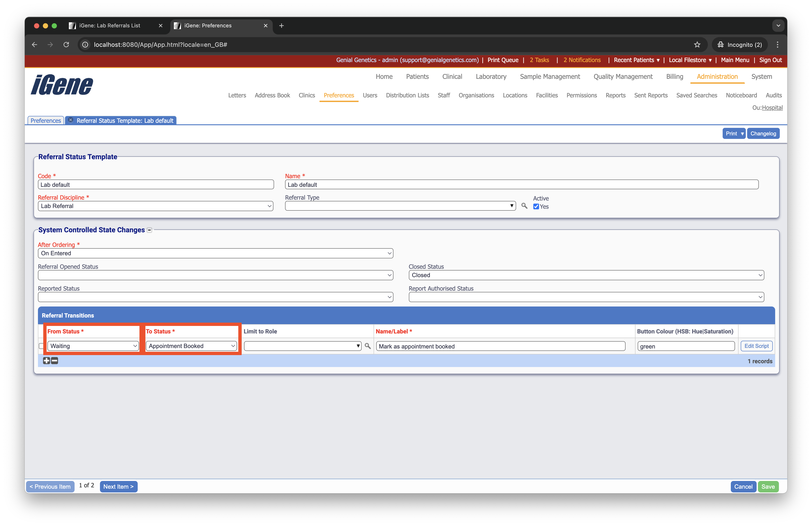The height and width of the screenshot is (526, 812).
Task: Select the Waiting transition row checkbox
Action: point(41,346)
